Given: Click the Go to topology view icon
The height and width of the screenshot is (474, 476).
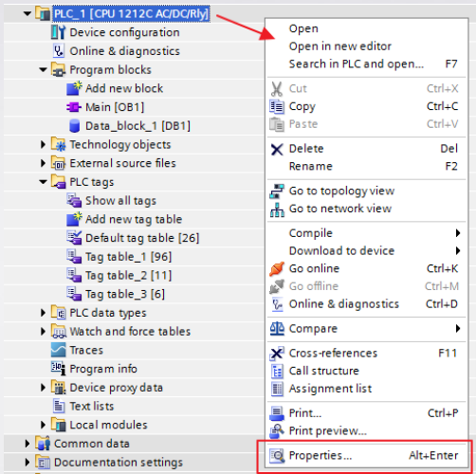Looking at the screenshot, I should tap(277, 191).
